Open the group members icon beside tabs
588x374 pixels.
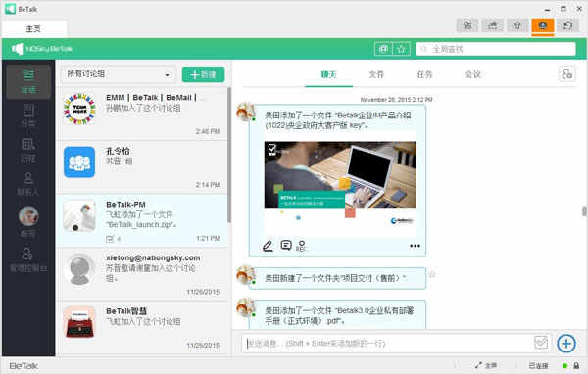click(566, 73)
